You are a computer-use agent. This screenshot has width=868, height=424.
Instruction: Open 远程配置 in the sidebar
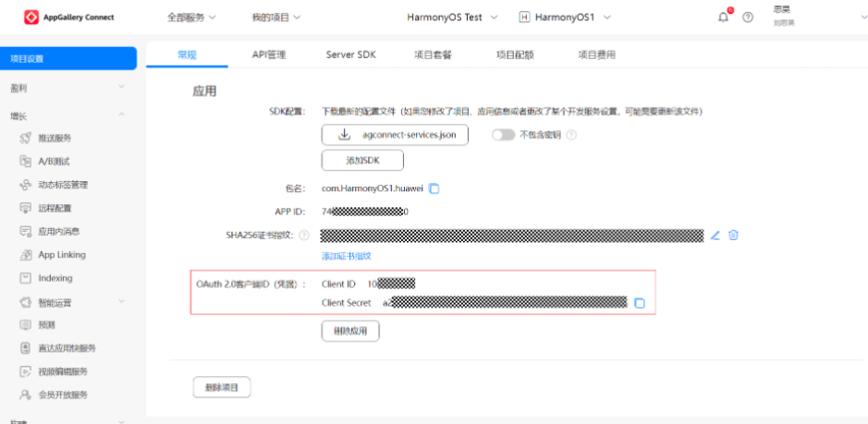pos(55,208)
